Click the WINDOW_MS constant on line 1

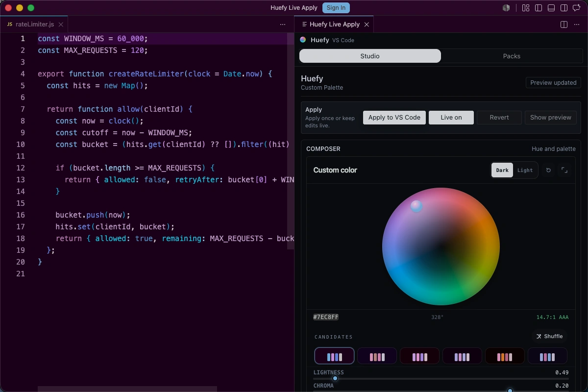coord(84,38)
